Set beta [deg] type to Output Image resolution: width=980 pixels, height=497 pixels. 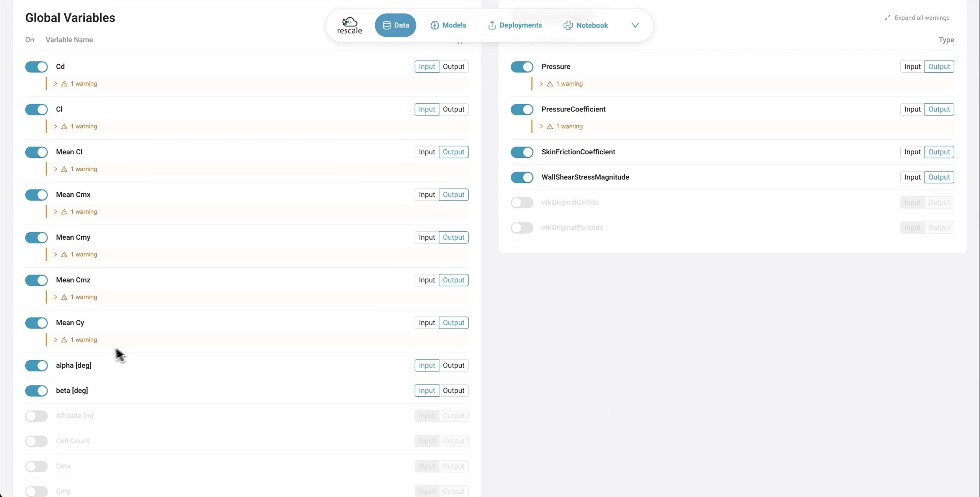454,391
